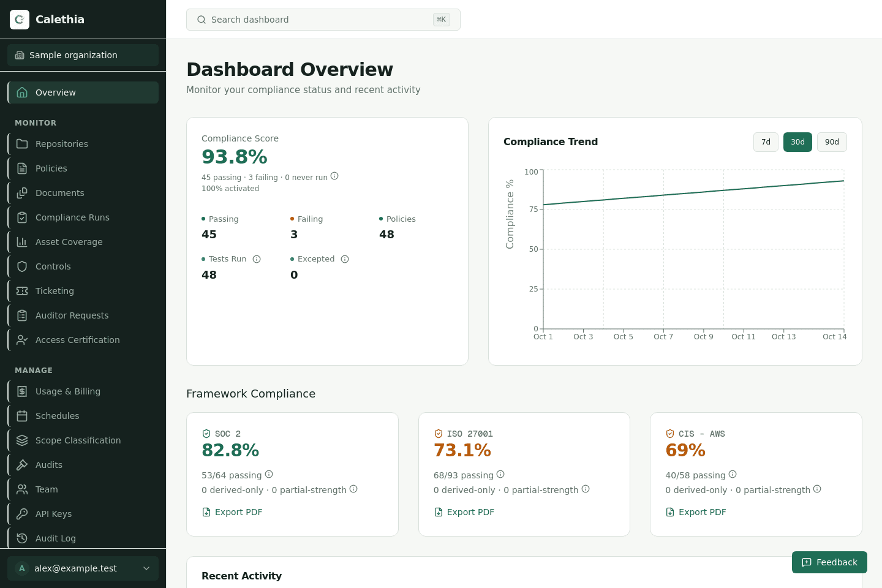Click the Scope Classification layers icon
The height and width of the screenshot is (588, 882).
click(x=22, y=440)
